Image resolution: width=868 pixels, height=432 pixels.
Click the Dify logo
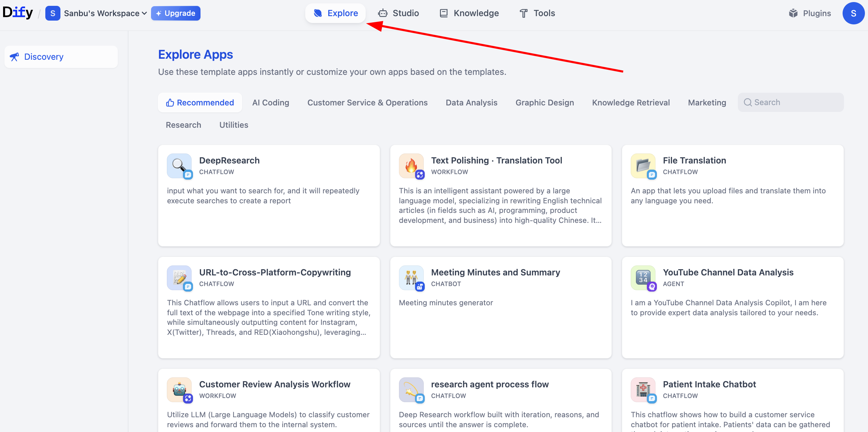point(18,13)
